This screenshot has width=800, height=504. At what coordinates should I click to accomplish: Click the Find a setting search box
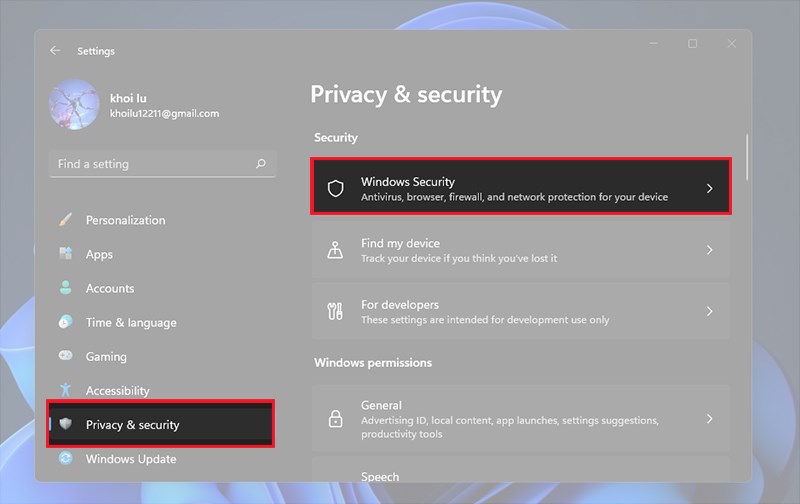pyautogui.click(x=150, y=164)
